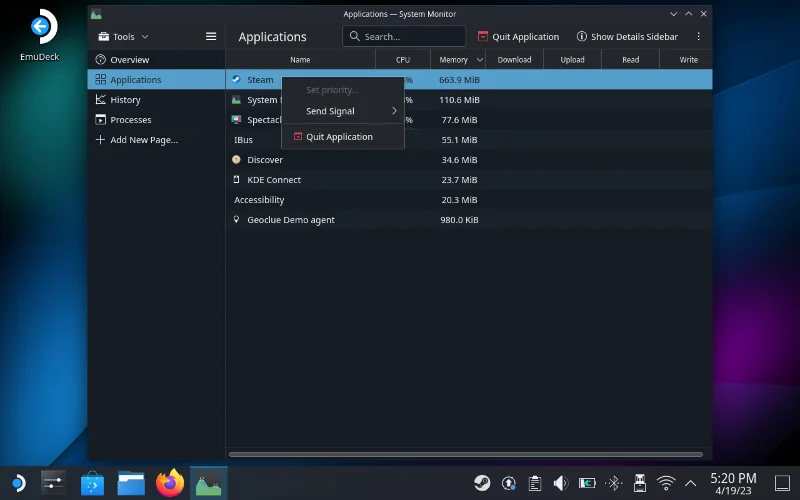Sort by the CPU column header

point(403,60)
